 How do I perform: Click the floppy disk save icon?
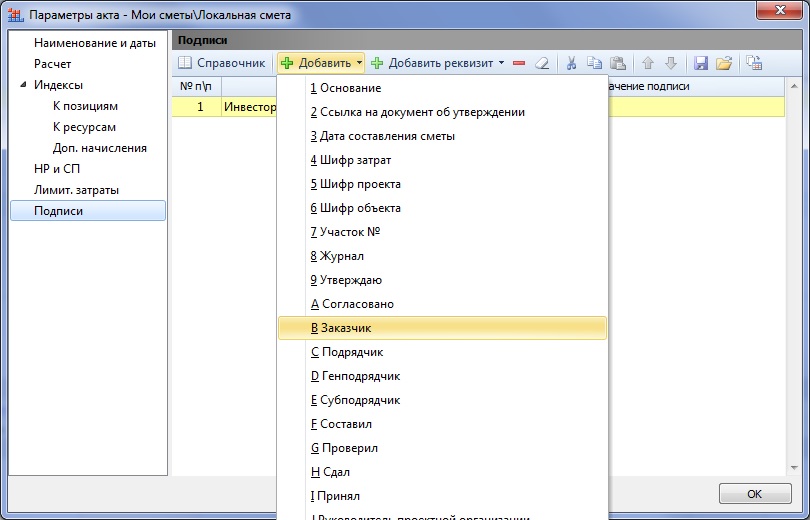pos(701,63)
